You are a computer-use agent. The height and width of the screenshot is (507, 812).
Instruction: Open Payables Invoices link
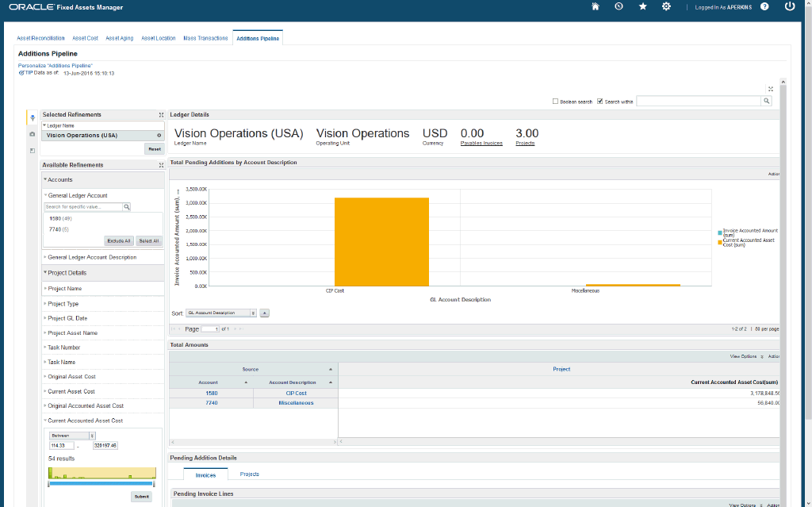481,144
